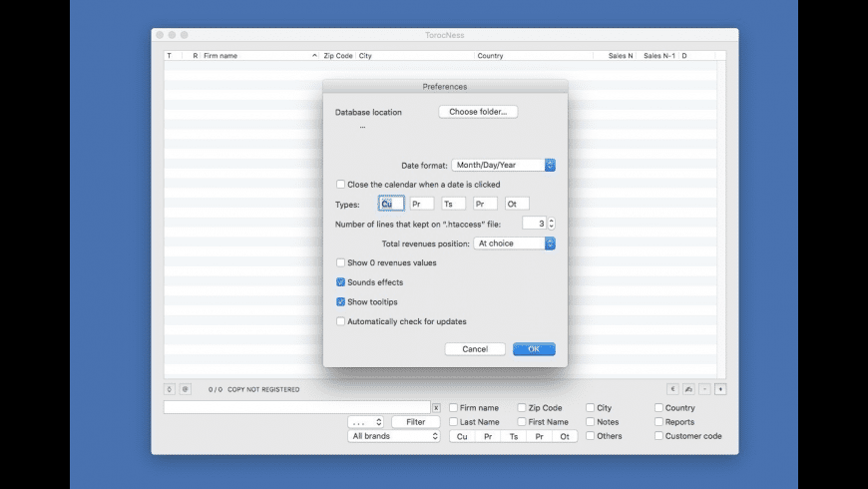Tick Automatically check for updates
The image size is (868, 489).
pyautogui.click(x=341, y=321)
